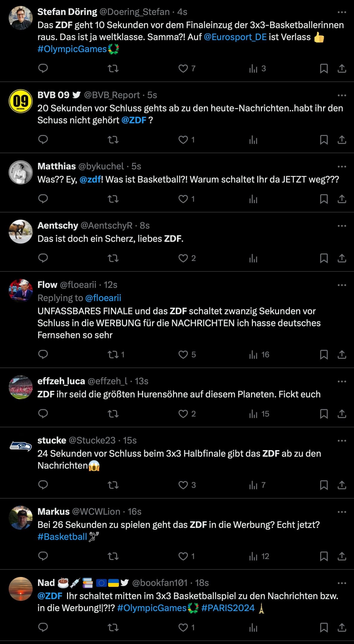
Task: Share the stucke tweet
Action: (342, 485)
